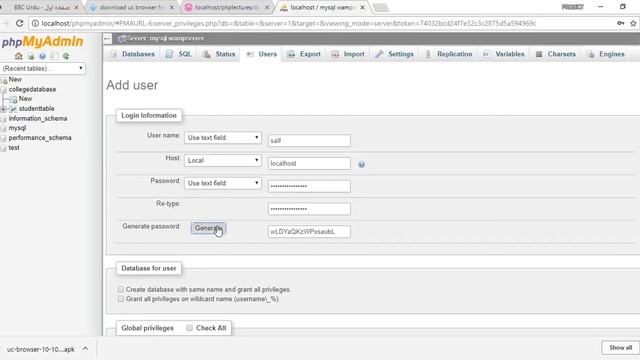Open the User name type dropdown
The image size is (640, 360).
tap(222, 138)
